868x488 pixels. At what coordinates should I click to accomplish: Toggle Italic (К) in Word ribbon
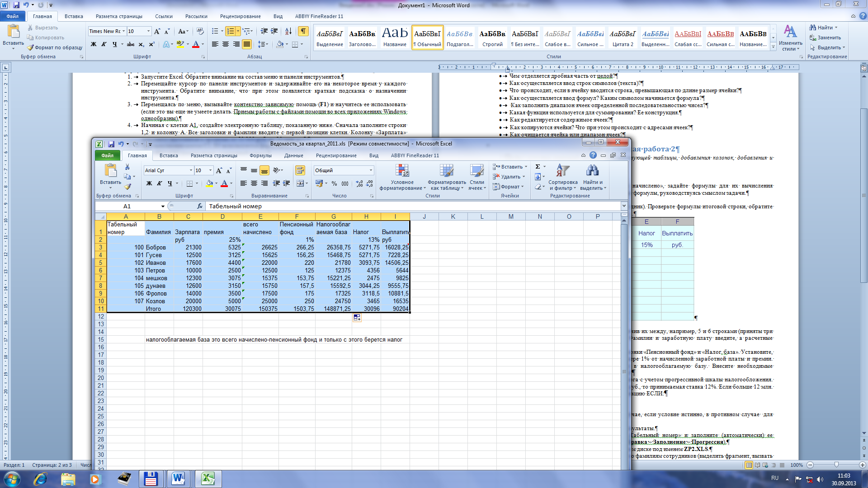(104, 44)
